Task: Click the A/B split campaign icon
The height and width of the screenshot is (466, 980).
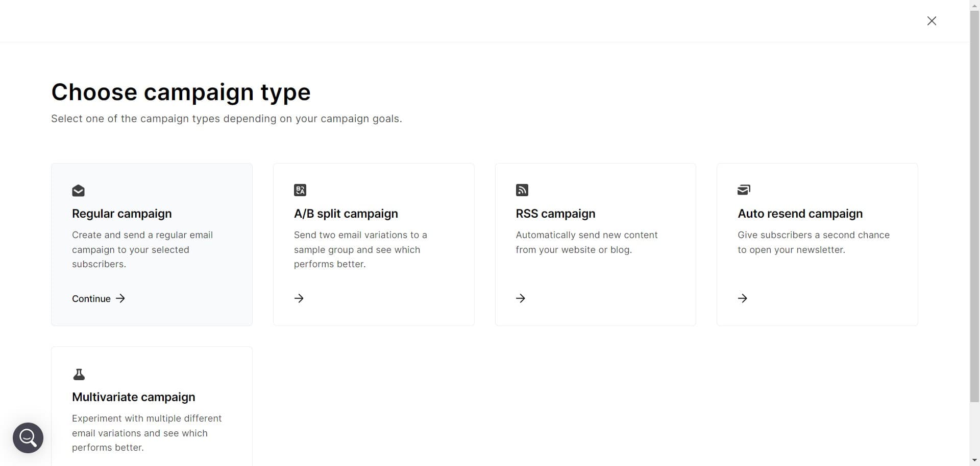Action: pos(300,190)
